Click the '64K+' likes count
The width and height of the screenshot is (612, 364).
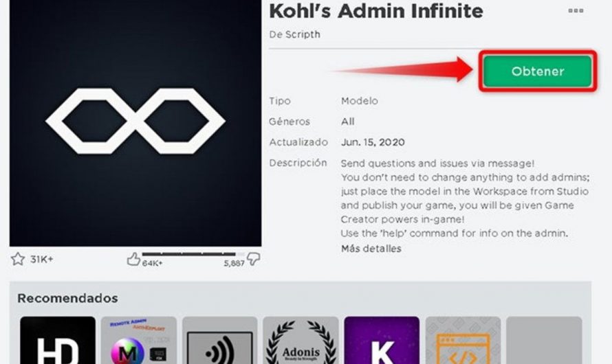[152, 264]
